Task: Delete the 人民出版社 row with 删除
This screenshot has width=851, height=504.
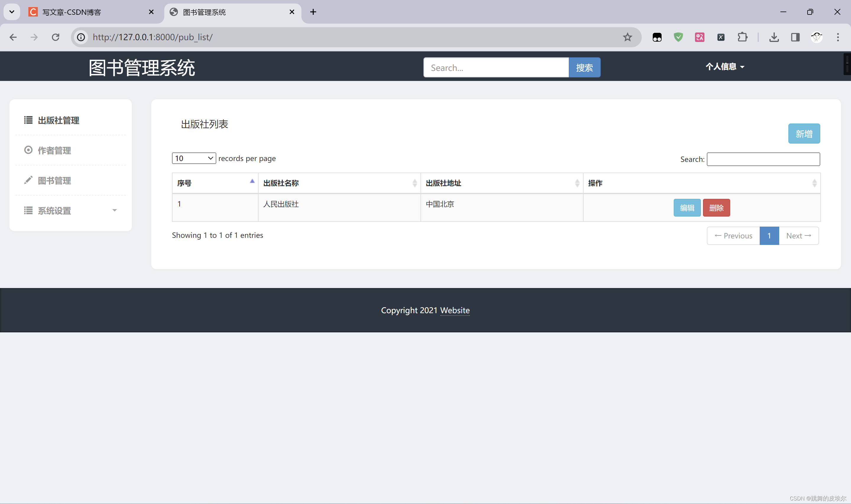Action: pyautogui.click(x=716, y=208)
